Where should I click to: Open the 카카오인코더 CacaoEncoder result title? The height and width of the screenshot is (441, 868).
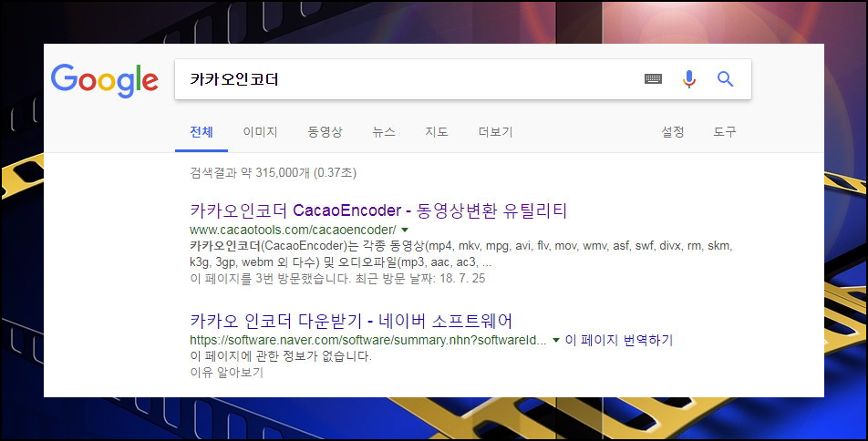pyautogui.click(x=378, y=210)
